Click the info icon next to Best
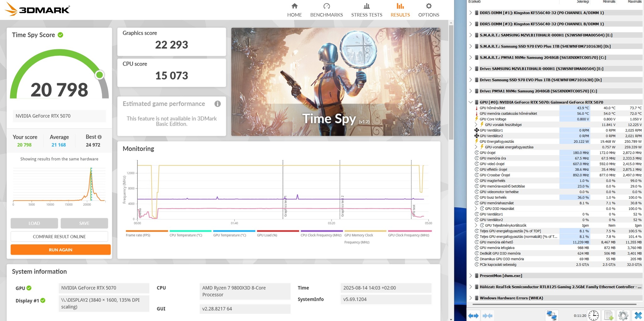Viewport: 644px width, 321px height. (100, 137)
